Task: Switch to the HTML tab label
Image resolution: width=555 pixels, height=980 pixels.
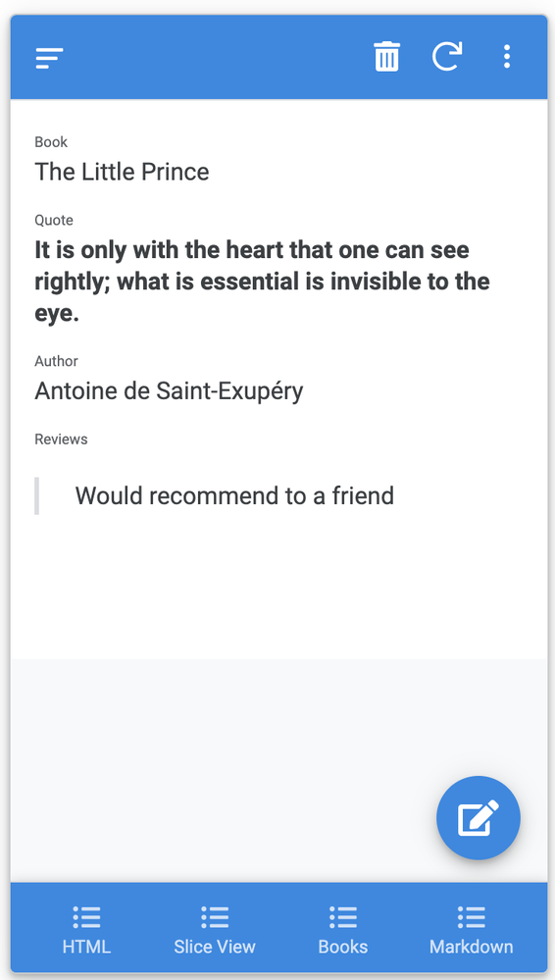Action: pos(86,947)
